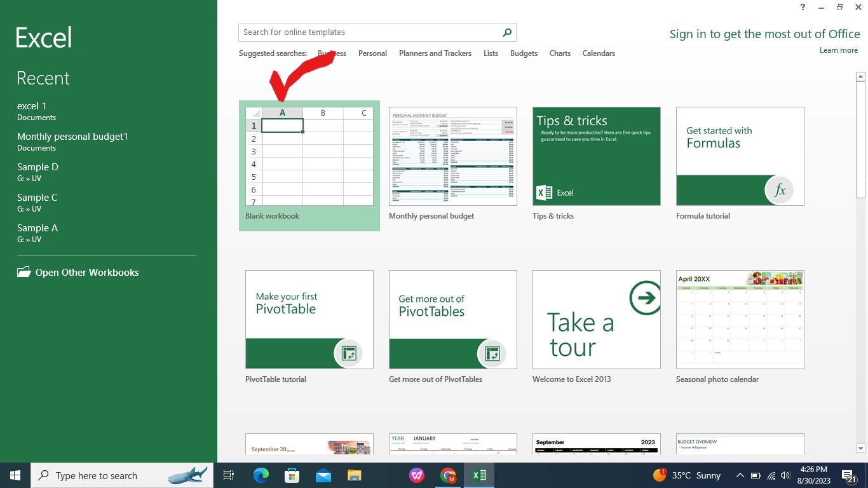Viewport: 868px width, 488px height.
Task: Open Other Workbooks
Action: (x=86, y=272)
